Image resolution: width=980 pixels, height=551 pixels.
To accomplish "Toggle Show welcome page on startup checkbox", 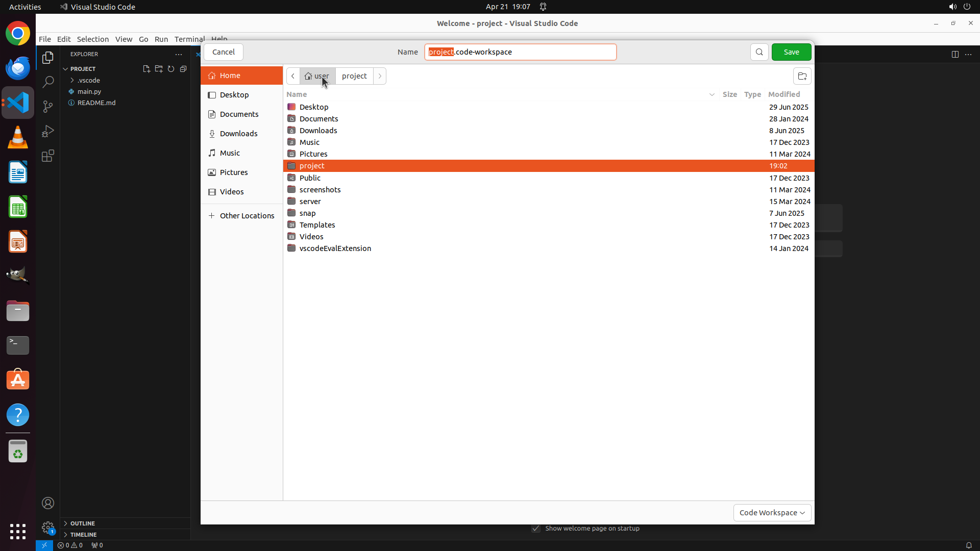I will pos(536,529).
